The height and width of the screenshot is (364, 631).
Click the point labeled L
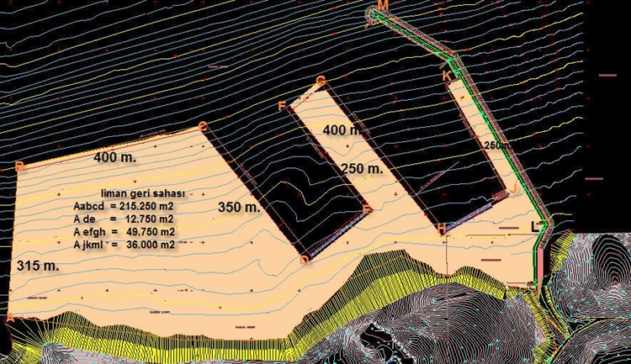[x=534, y=225]
